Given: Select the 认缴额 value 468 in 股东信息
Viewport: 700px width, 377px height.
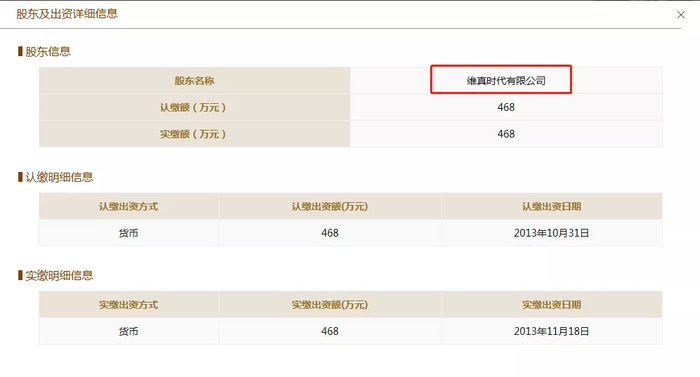Looking at the screenshot, I should click(506, 107).
